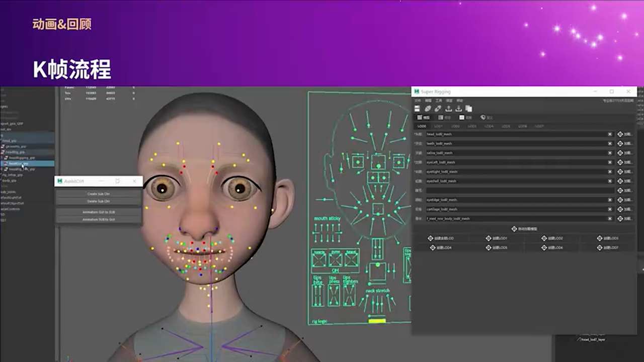Click the import (upload) icon in Super Rigging
The height and width of the screenshot is (362, 644).
click(x=449, y=109)
